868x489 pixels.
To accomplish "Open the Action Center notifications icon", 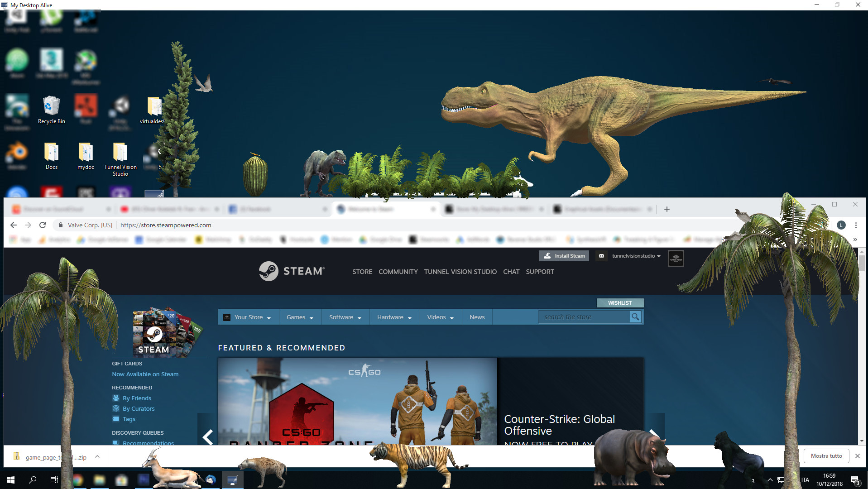I will coord(855,480).
